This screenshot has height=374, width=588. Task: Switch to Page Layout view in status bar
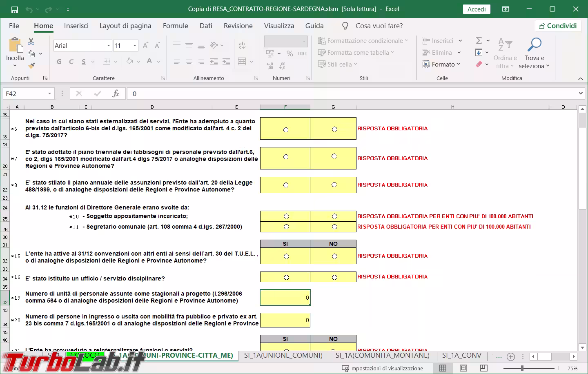pyautogui.click(x=463, y=368)
